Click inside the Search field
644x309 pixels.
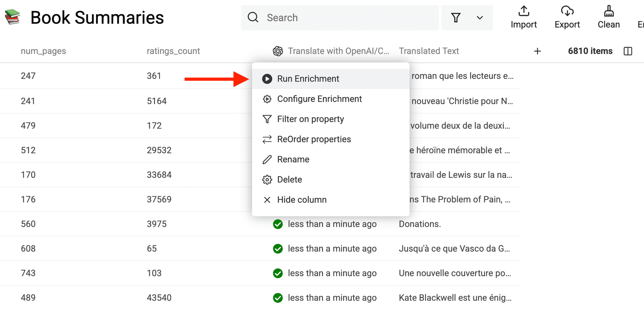click(x=335, y=17)
